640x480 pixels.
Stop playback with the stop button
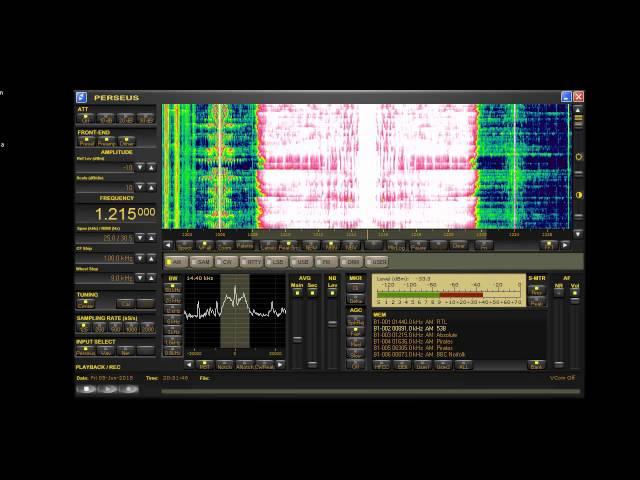(x=87, y=389)
